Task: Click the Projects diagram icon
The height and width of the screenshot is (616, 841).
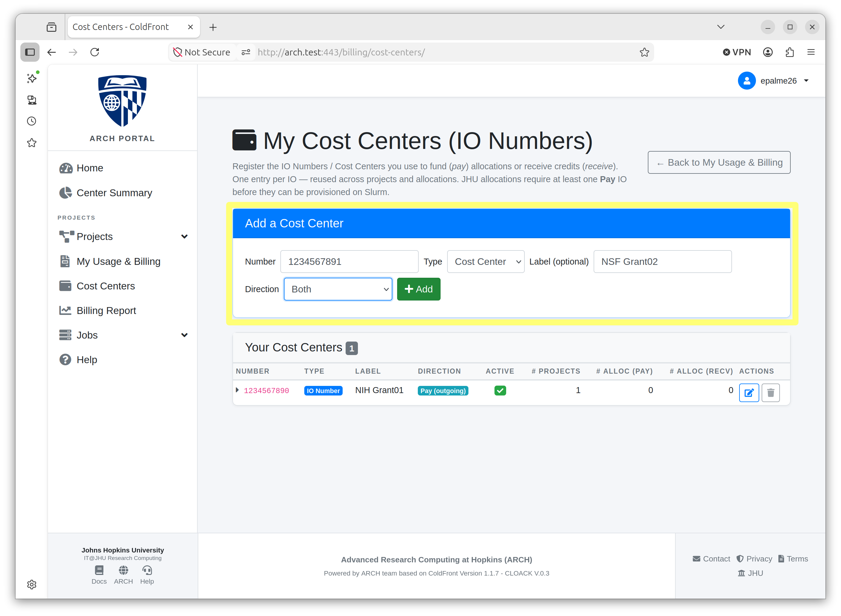Action: click(x=66, y=236)
